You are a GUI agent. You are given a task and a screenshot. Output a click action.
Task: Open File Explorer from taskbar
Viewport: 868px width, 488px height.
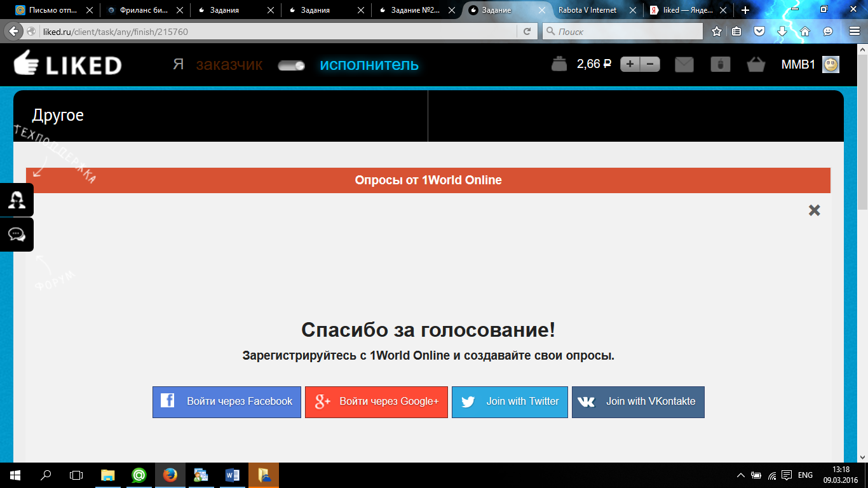tap(108, 475)
